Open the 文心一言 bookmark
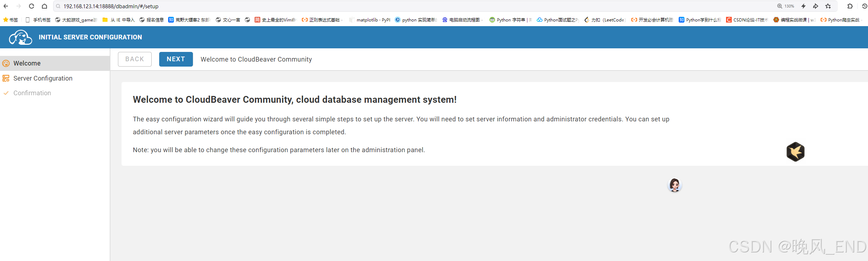This screenshot has height=261, width=868. tap(228, 20)
